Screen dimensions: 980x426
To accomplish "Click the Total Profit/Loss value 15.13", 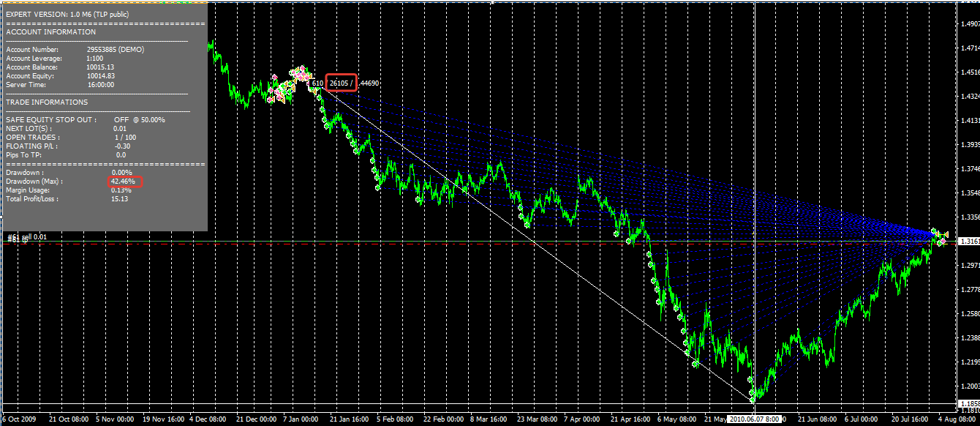I will (120, 198).
